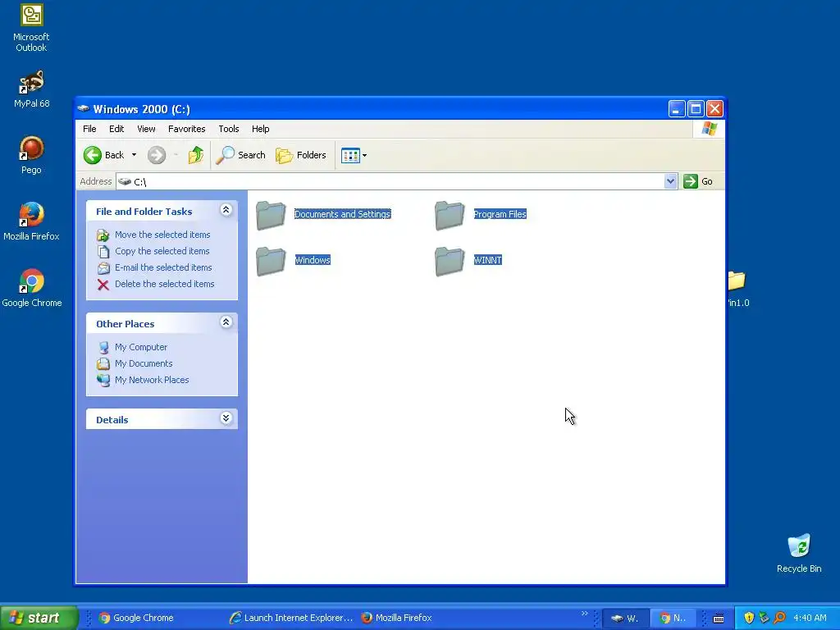Image resolution: width=840 pixels, height=630 pixels.
Task: Expand the Address bar dropdown list
Action: click(670, 181)
